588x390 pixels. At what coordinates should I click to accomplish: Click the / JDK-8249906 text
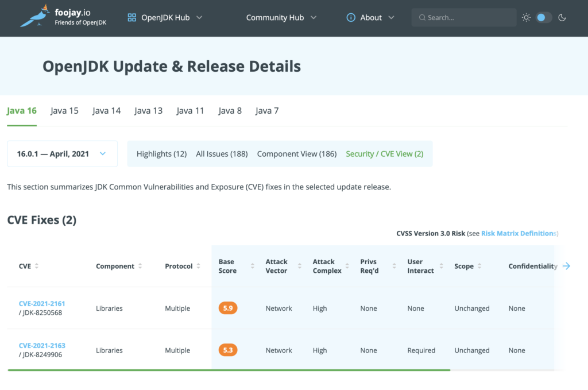(x=41, y=355)
